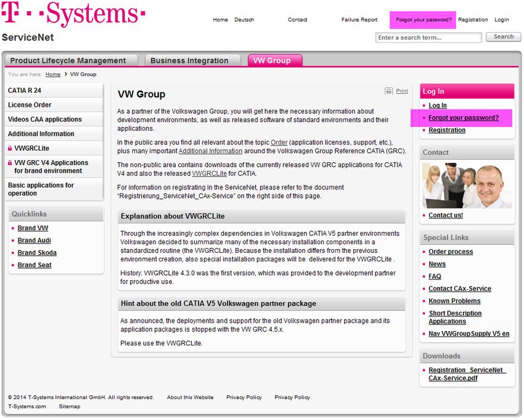
Task: Open the Short Description Applications link
Action: (455, 318)
